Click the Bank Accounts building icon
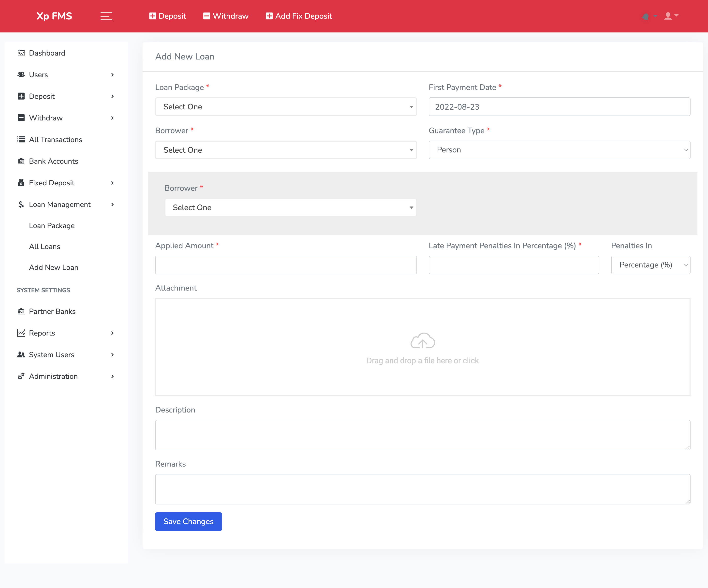Screen dimensions: 708x588 pyautogui.click(x=21, y=161)
